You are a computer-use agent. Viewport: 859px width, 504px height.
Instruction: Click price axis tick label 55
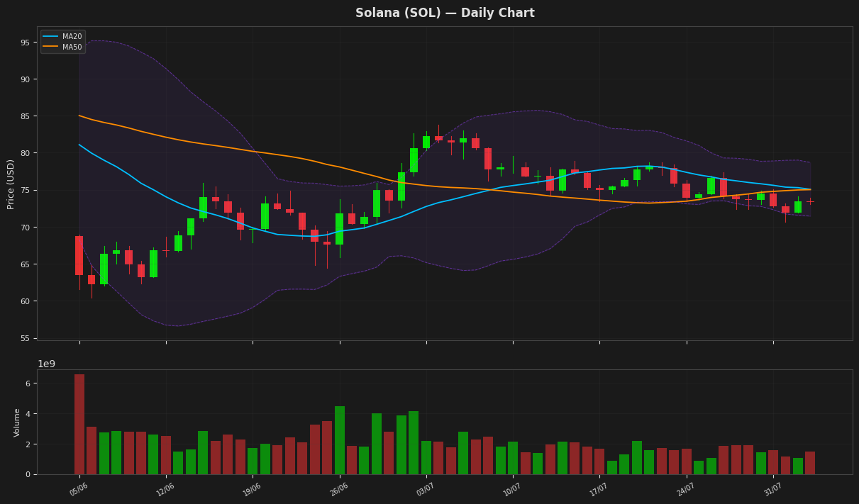click(x=25, y=338)
